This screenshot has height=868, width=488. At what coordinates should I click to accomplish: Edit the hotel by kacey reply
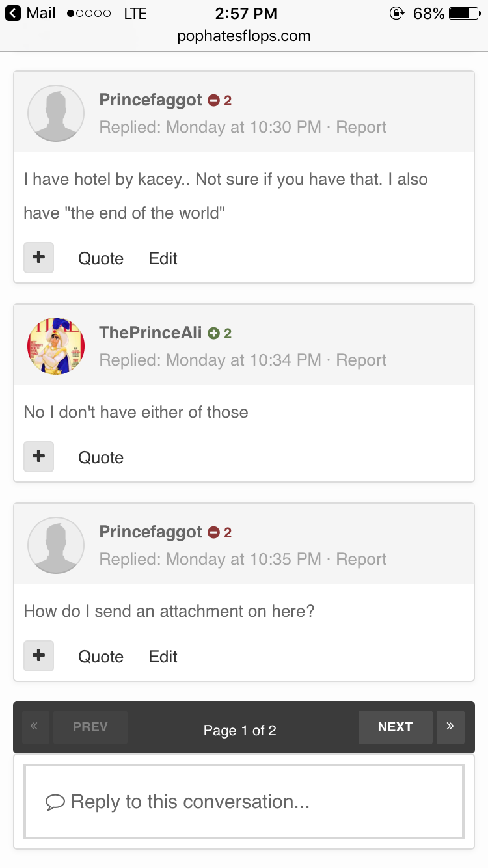(163, 258)
